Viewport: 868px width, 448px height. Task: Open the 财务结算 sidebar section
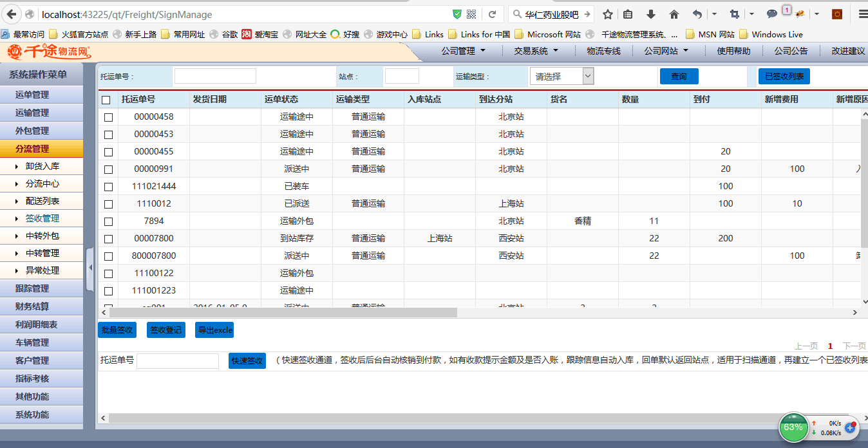[42, 306]
